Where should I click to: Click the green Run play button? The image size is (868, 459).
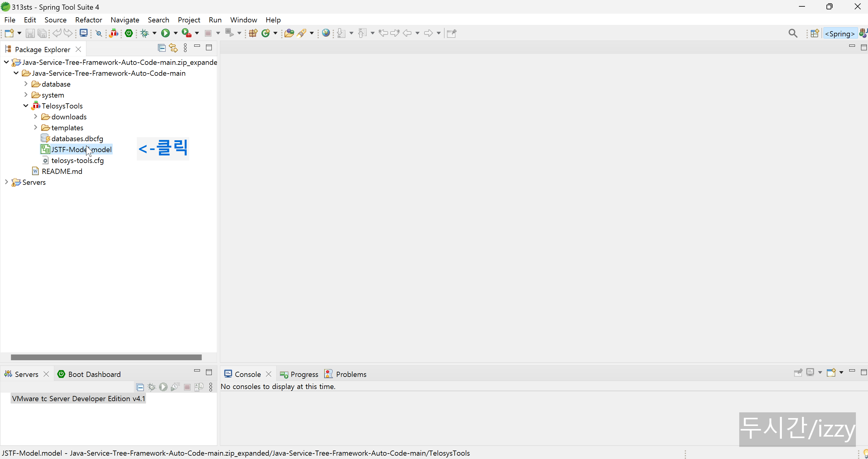[x=165, y=33]
